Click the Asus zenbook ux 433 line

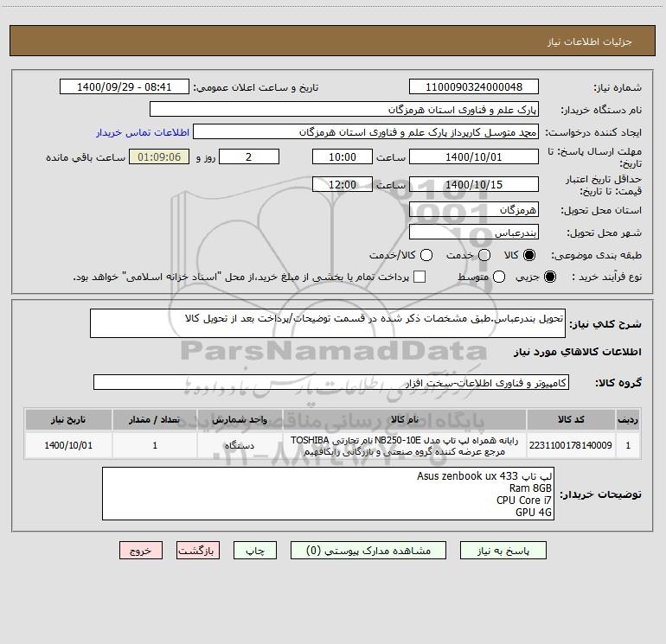(484, 476)
